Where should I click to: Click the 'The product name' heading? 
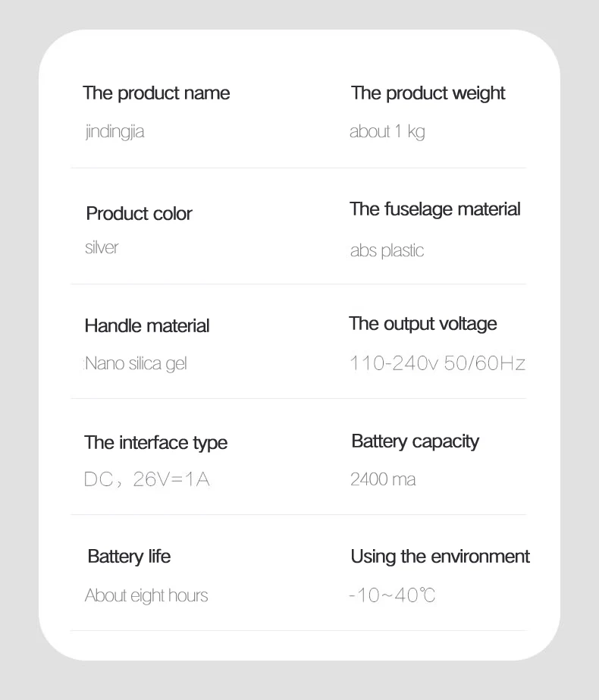pos(156,93)
